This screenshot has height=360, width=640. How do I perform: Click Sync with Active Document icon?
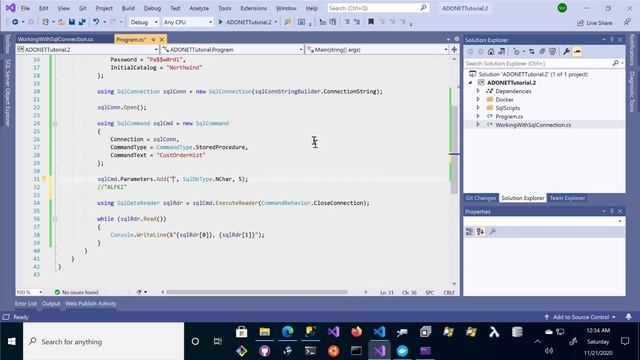tap(531, 51)
